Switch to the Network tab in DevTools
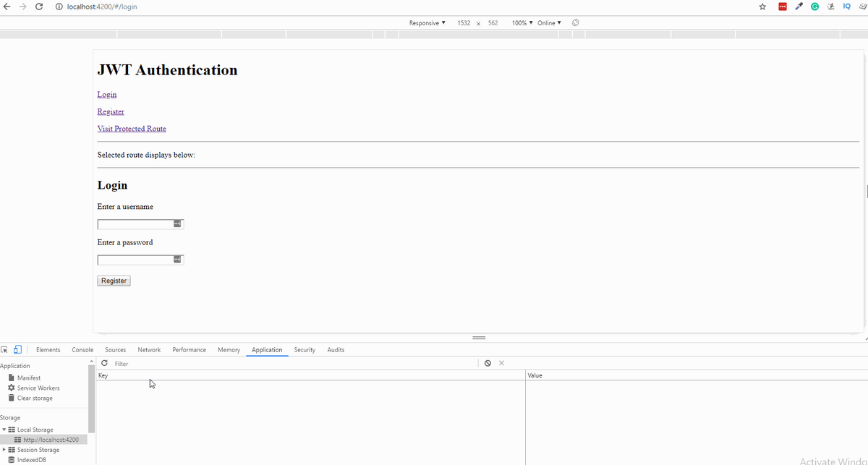This screenshot has height=465, width=868. tap(149, 349)
